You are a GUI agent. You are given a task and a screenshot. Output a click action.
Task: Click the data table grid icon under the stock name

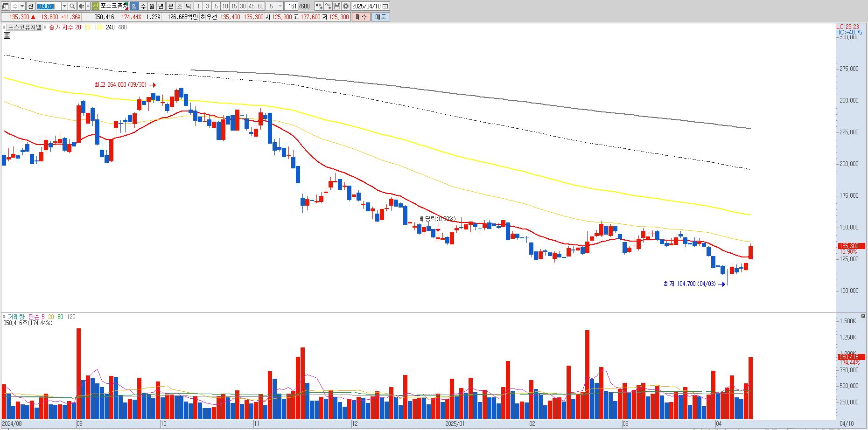[x=7, y=35]
